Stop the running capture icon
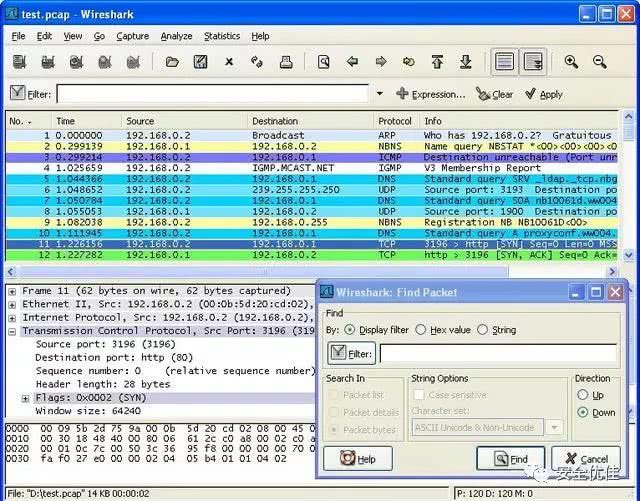This screenshot has width=640, height=501. 105,62
